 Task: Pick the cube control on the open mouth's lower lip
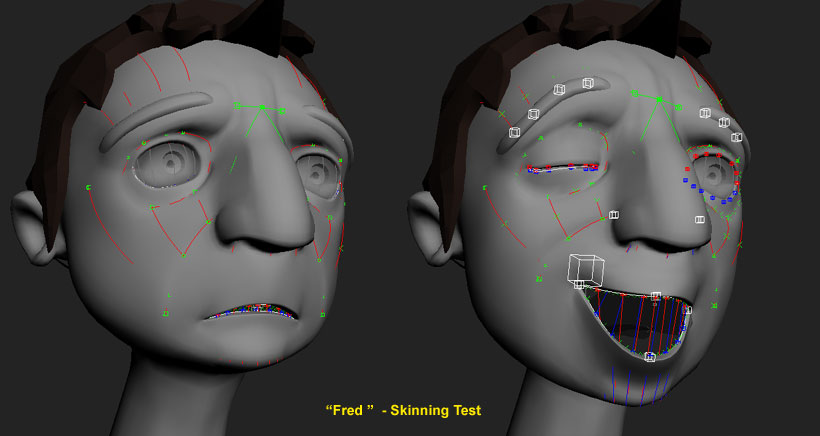650,357
